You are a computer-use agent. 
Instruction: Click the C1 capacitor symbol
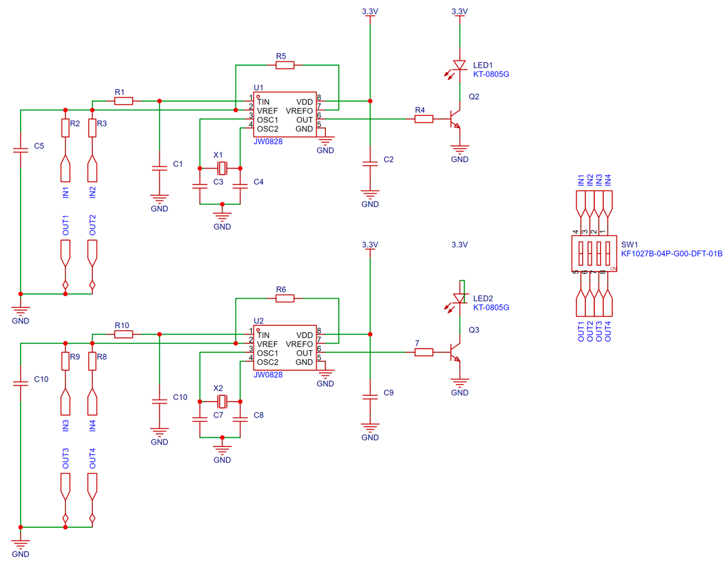click(x=159, y=168)
